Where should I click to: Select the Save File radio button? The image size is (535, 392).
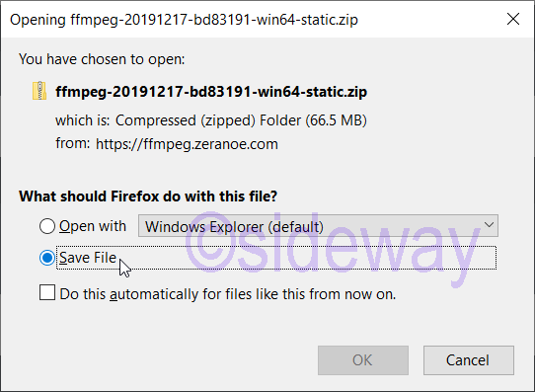47,258
